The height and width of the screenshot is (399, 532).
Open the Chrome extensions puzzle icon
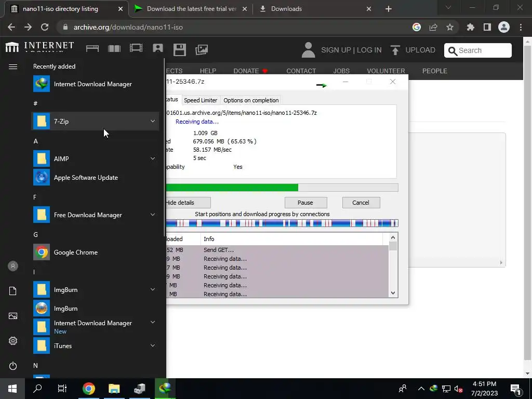pyautogui.click(x=471, y=27)
